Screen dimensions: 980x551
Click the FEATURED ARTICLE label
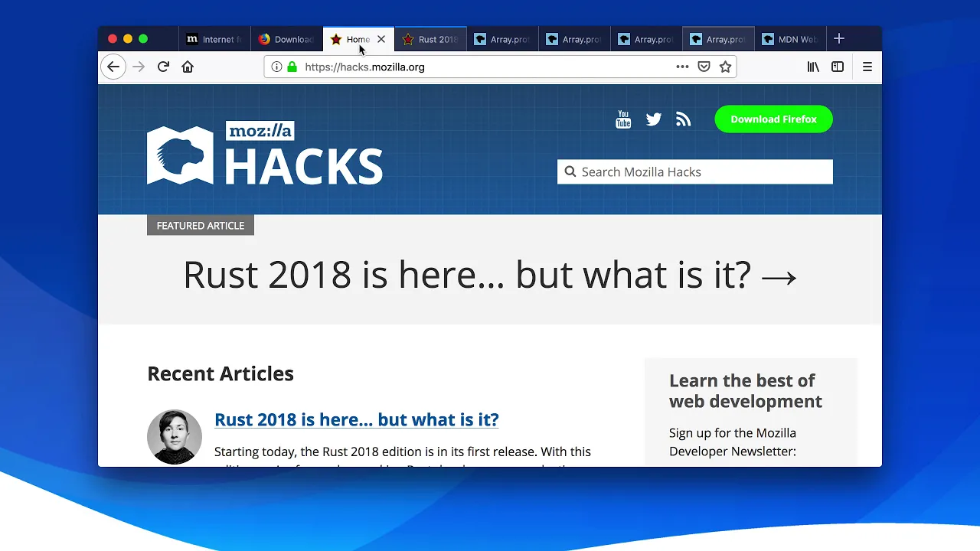click(201, 225)
